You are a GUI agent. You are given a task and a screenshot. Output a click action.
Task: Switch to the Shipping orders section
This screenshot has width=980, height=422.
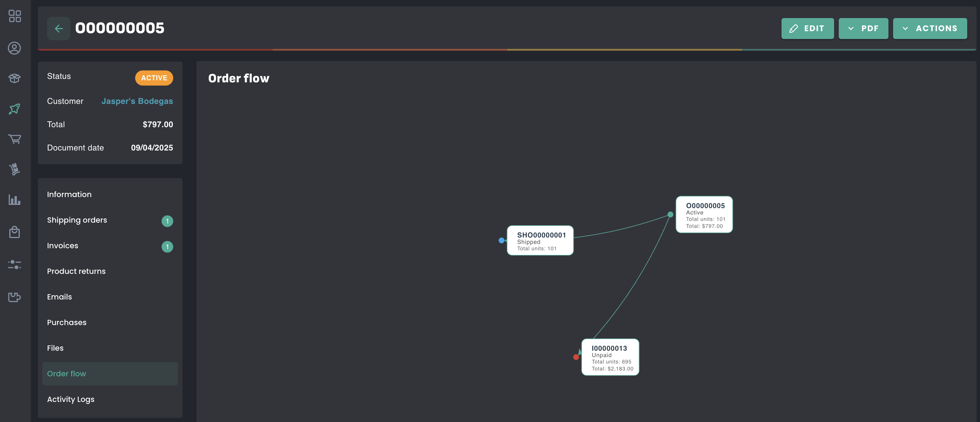(77, 220)
